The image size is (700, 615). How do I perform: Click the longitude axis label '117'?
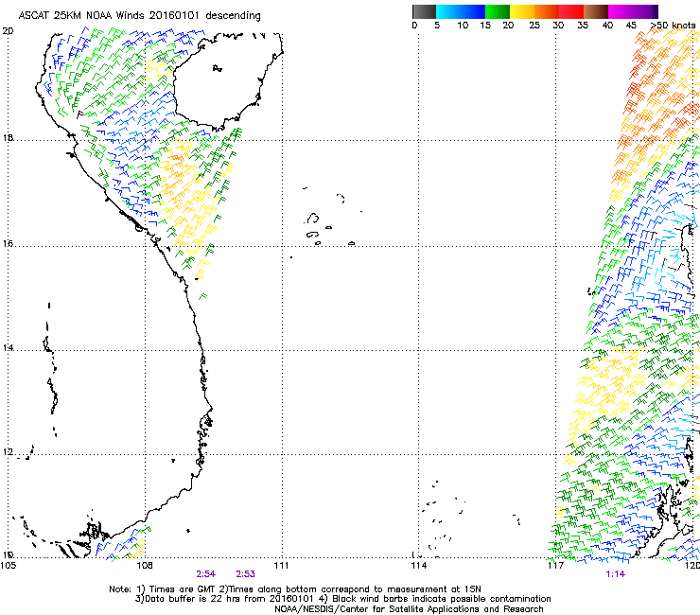coord(556,566)
